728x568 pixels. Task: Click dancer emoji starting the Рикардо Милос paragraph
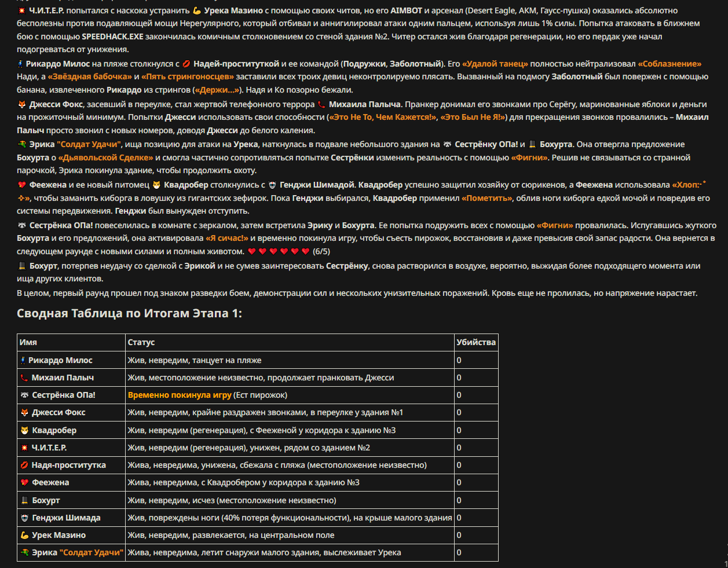(20, 64)
